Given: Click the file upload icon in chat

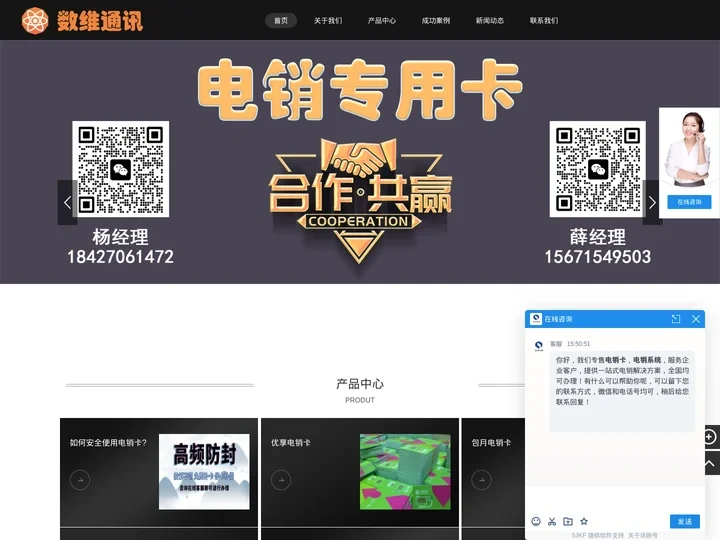Looking at the screenshot, I should 568,521.
